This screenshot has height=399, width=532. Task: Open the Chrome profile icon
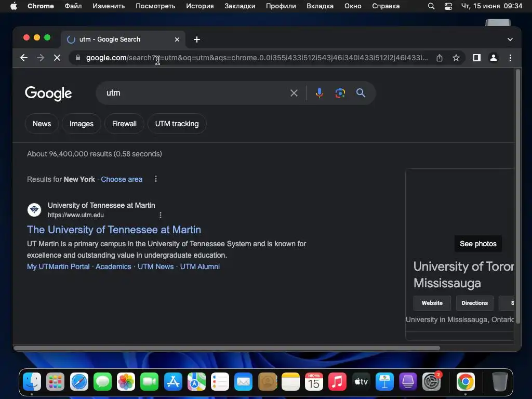point(494,58)
